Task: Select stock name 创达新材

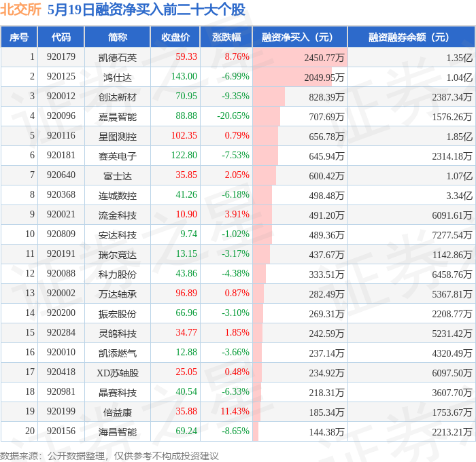Action: click(118, 96)
